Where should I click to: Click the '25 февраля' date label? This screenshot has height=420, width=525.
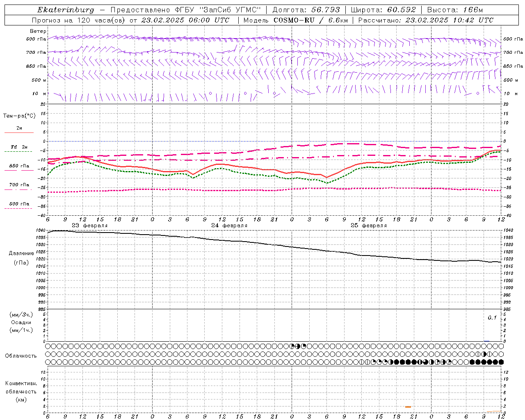pos(369,226)
